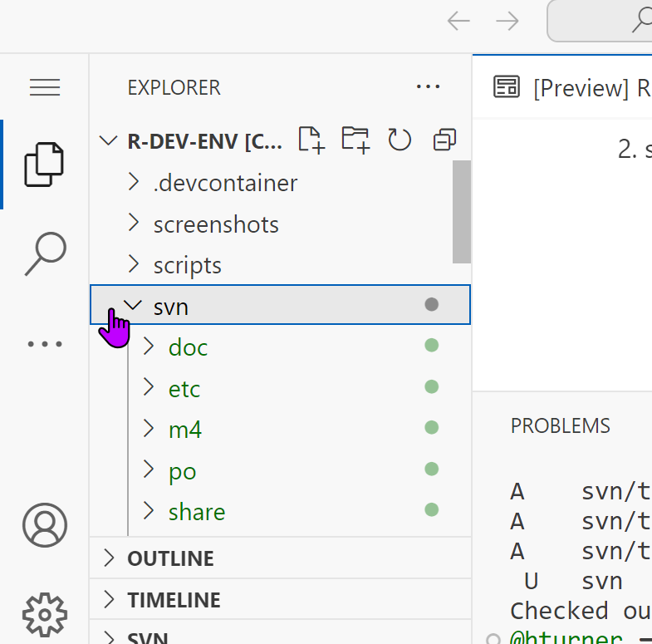Expand the OUTLINE section
The width and height of the screenshot is (652, 644).
point(170,558)
